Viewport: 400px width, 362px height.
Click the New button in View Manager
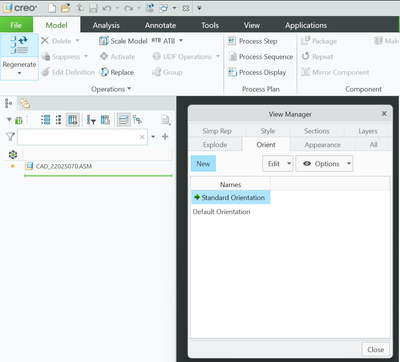pos(203,164)
